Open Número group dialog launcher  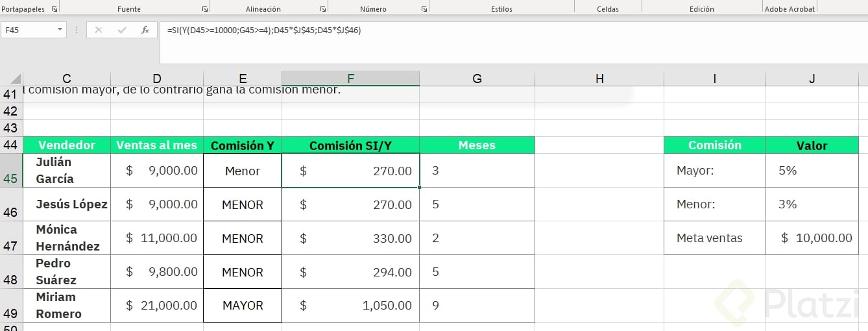(424, 9)
